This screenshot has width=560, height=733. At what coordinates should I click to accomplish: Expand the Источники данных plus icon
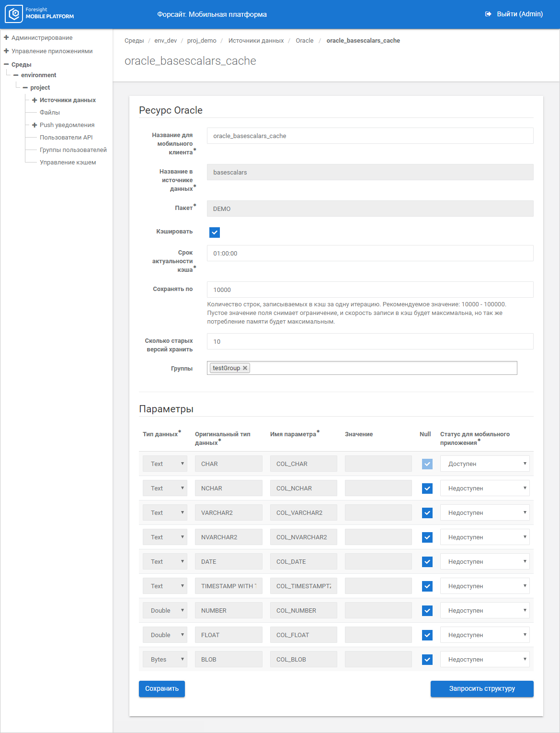point(34,100)
